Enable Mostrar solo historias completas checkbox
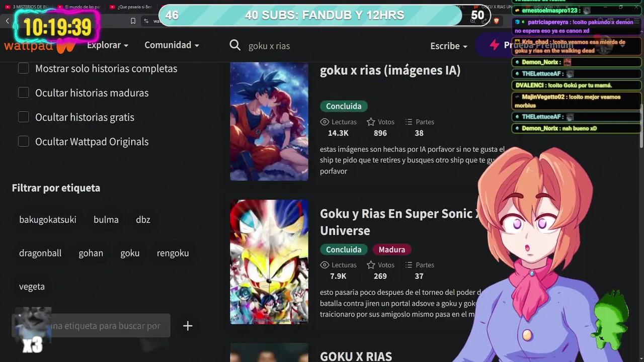 24,68
